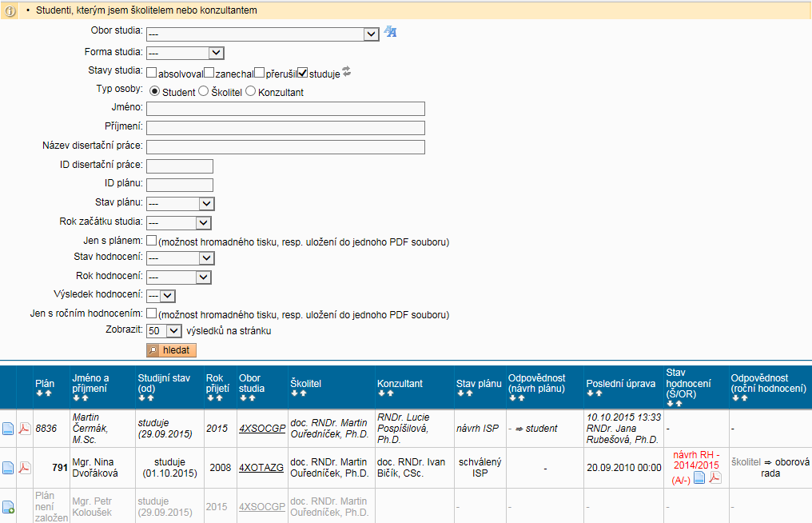Open evaluation document icon next to (A/-)
Viewport: 812px width, 523px height.
click(x=699, y=477)
